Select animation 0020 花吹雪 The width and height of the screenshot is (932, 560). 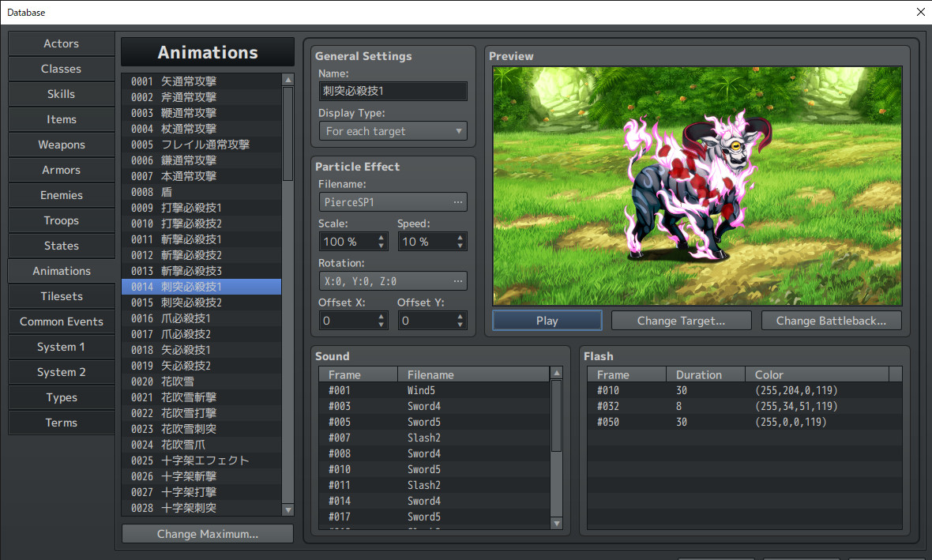[205, 381]
